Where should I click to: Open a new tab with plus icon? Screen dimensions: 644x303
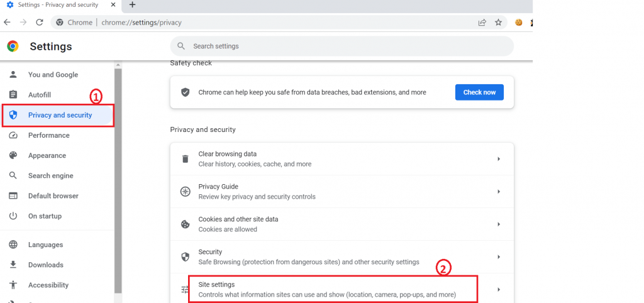(132, 5)
